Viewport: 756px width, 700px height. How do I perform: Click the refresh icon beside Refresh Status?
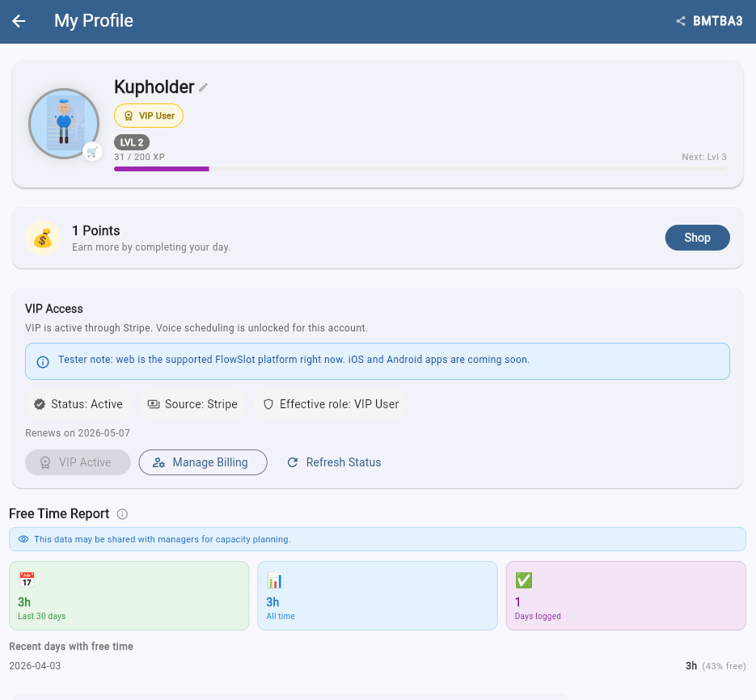292,462
